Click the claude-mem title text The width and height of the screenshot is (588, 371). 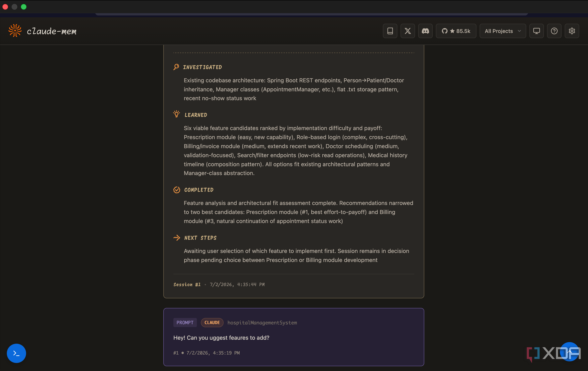point(52,31)
